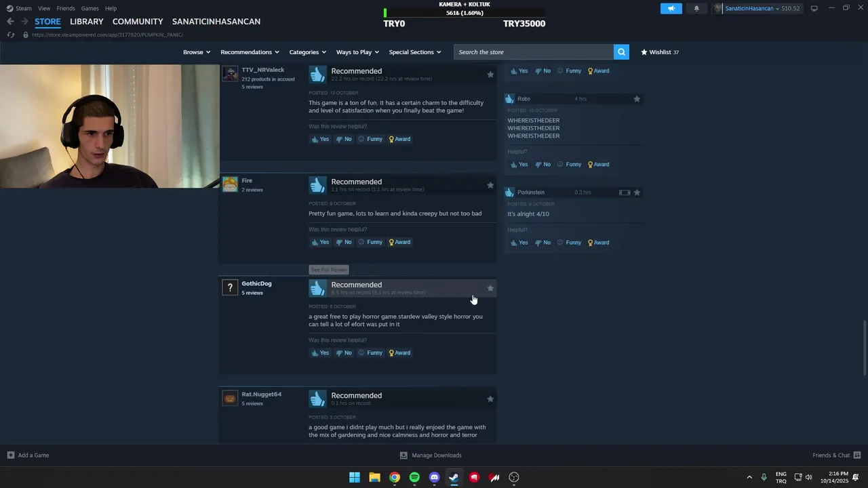Mark Fire's review with star icon
Image resolution: width=868 pixels, height=488 pixels.
(490, 185)
